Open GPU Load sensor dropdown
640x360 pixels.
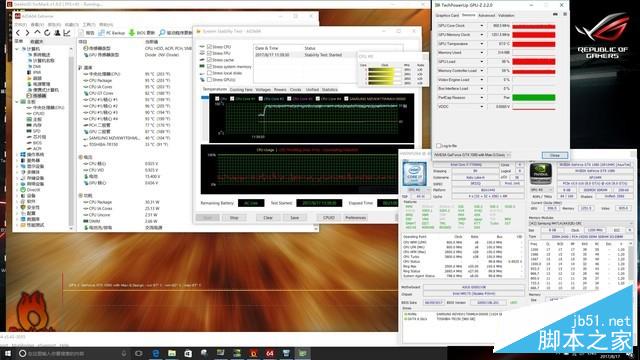click(x=482, y=62)
